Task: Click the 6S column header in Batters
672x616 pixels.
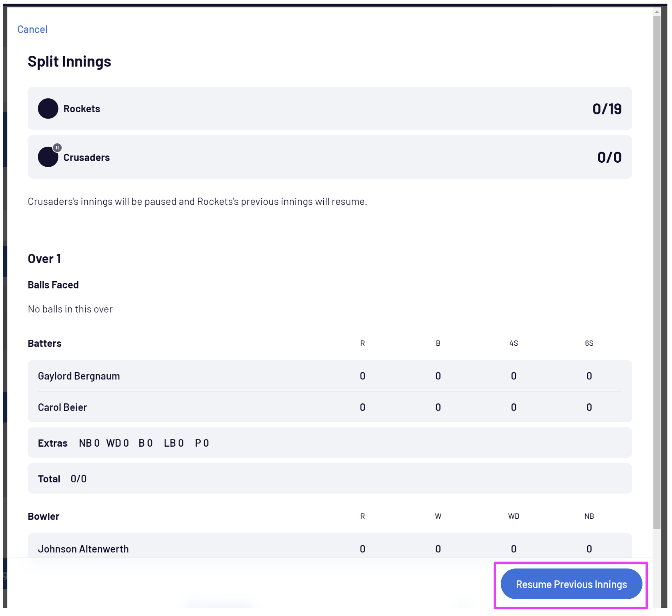Action: pos(589,343)
